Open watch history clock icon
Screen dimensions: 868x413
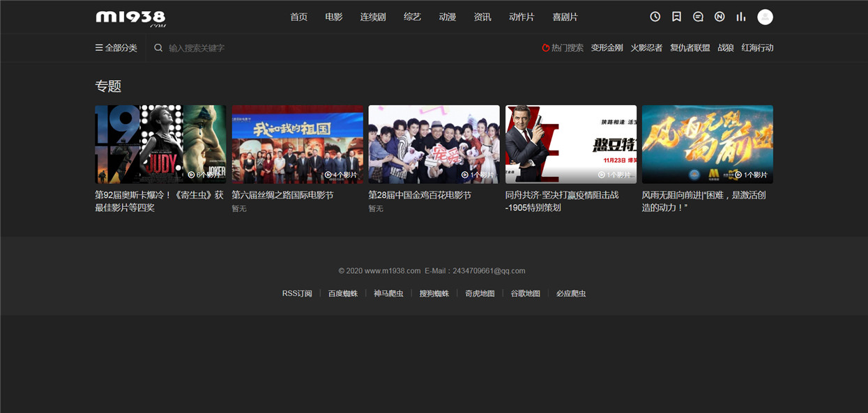click(655, 17)
